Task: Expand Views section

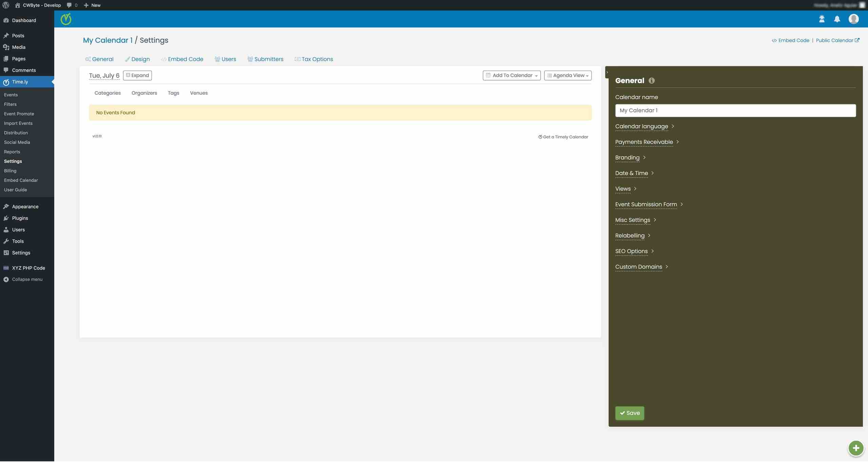Action: (626, 189)
